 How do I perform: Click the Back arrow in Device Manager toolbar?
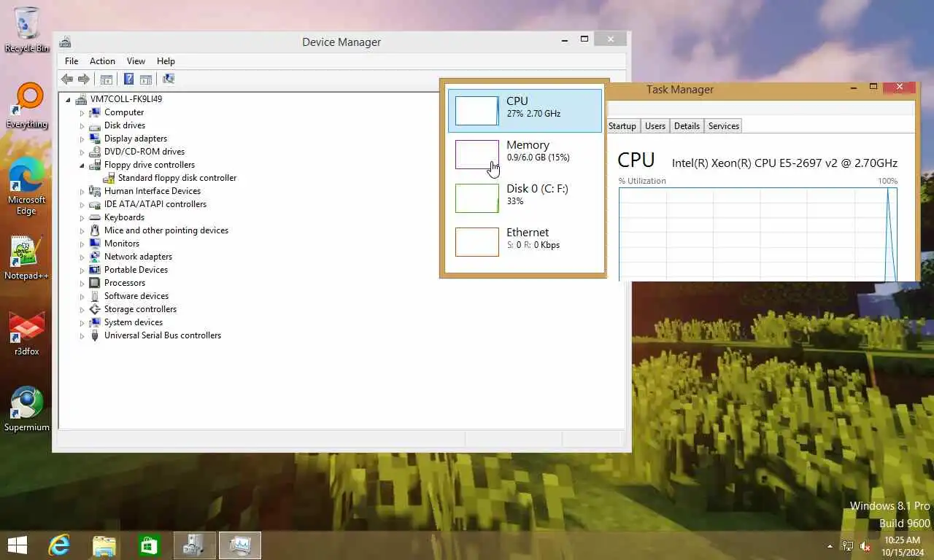point(67,79)
